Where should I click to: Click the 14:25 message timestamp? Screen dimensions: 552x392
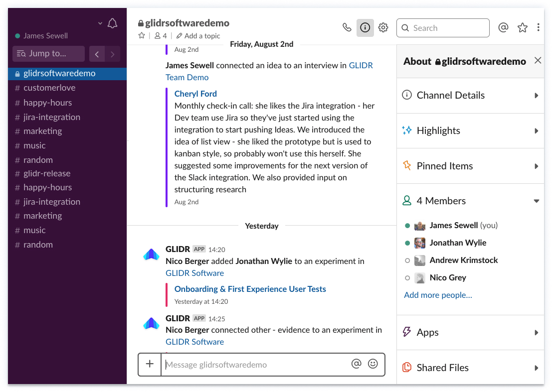[x=216, y=319]
